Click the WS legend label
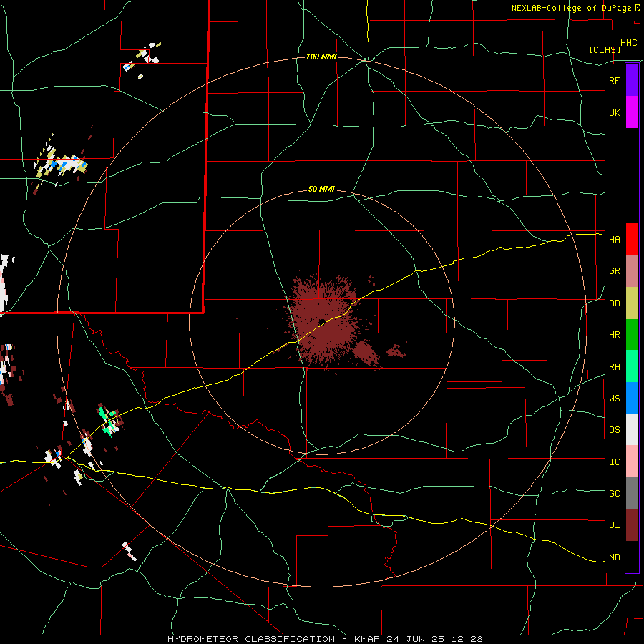 coord(615,398)
